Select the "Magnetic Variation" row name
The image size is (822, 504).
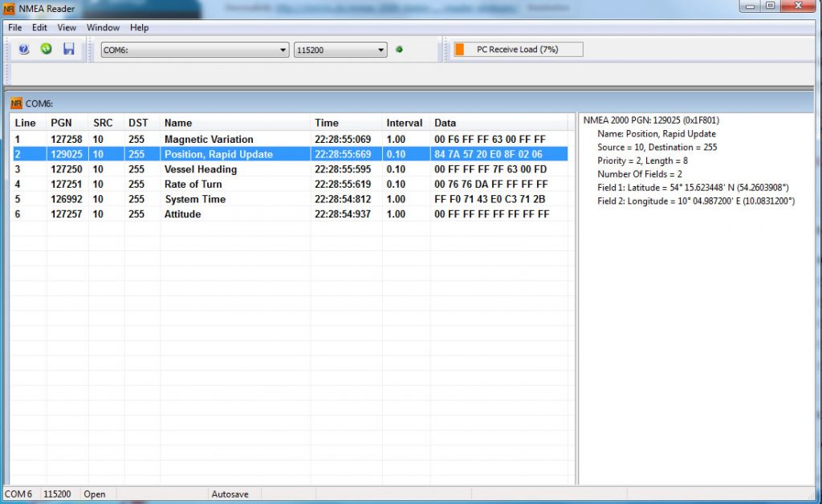pyautogui.click(x=209, y=140)
